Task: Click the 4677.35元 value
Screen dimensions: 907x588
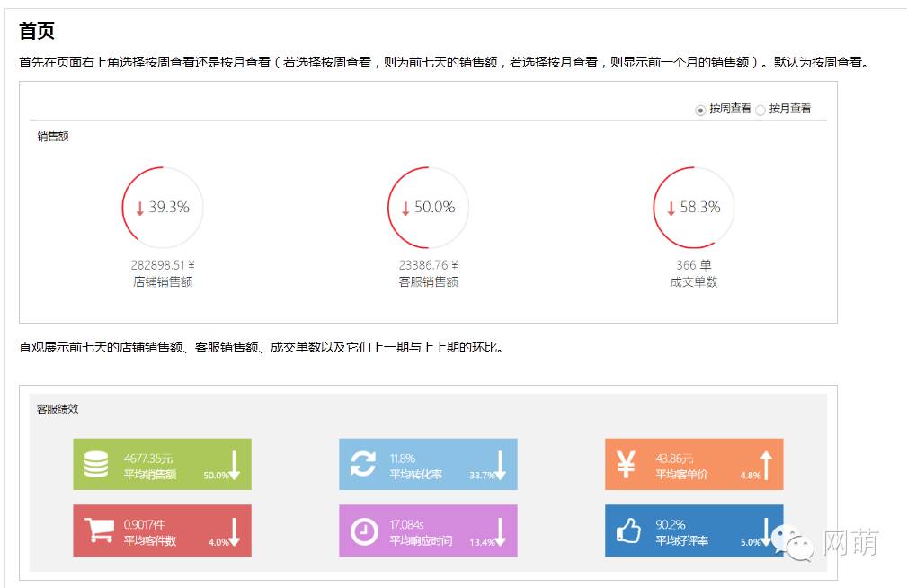Action: (148, 459)
